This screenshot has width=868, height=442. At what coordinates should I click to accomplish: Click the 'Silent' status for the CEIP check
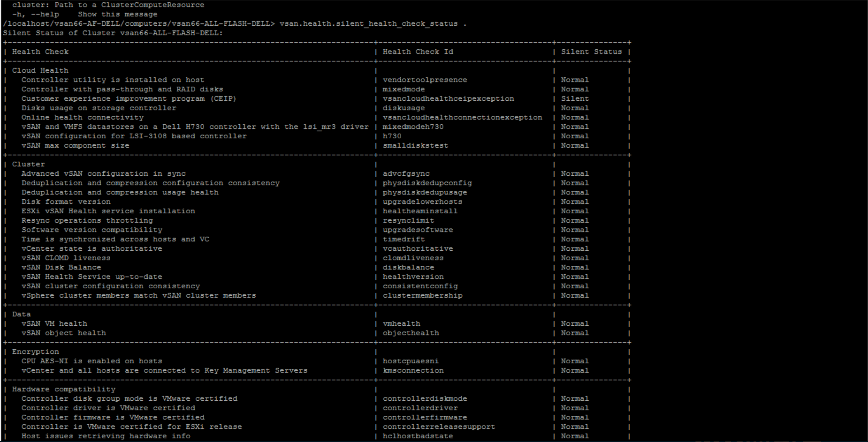[x=575, y=98]
